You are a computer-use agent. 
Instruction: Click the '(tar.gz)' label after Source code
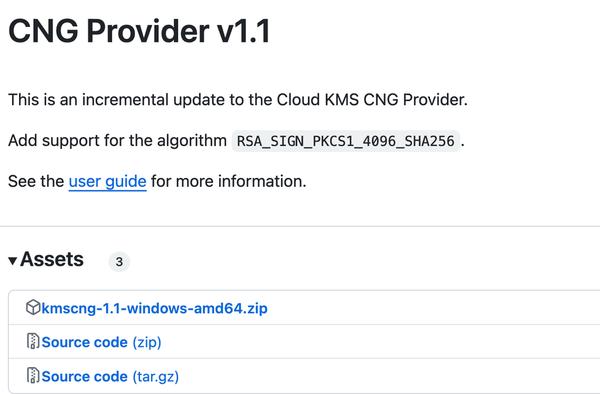click(x=156, y=376)
